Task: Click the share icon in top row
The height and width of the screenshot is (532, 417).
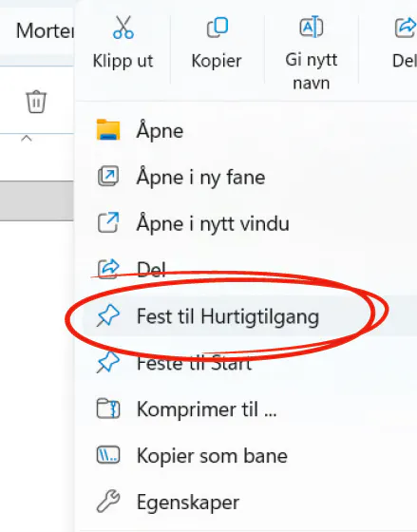Action: [406, 28]
